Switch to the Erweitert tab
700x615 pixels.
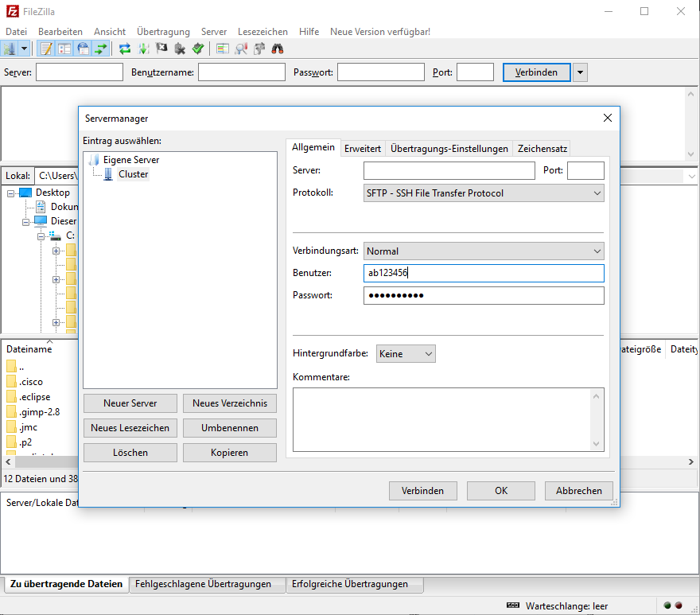pyautogui.click(x=363, y=149)
